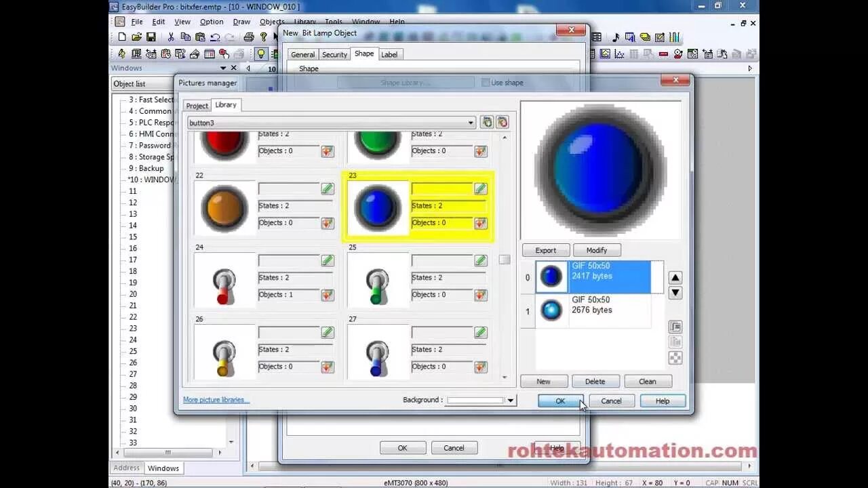The height and width of the screenshot is (488, 868).
Task: Open the File menu
Action: pos(137,22)
